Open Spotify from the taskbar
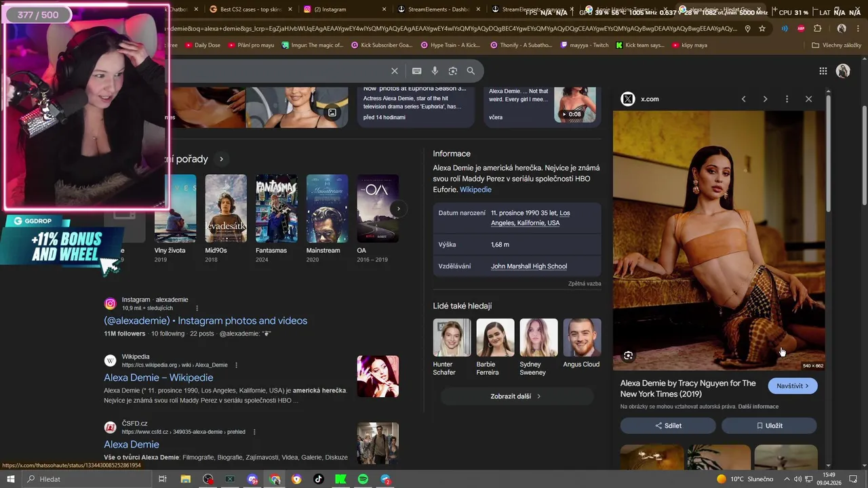The image size is (868, 488). [363, 479]
